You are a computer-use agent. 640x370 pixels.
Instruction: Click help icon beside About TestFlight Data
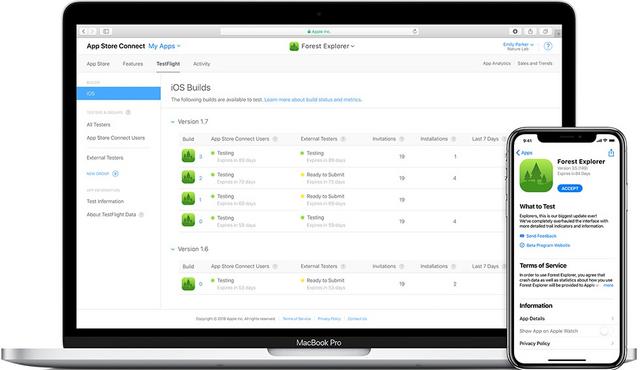pos(142,215)
